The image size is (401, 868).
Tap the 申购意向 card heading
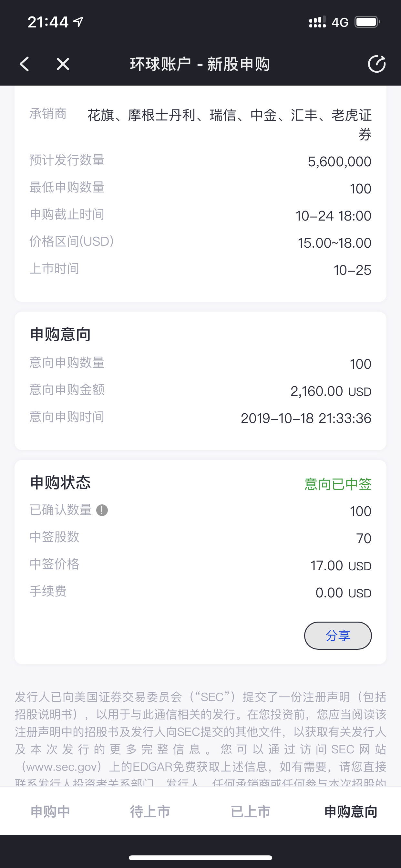[61, 334]
